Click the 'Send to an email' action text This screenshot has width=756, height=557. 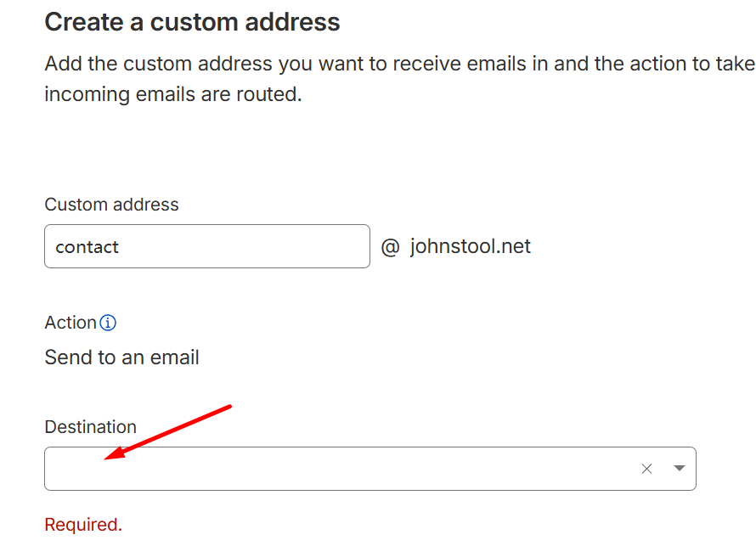(121, 357)
